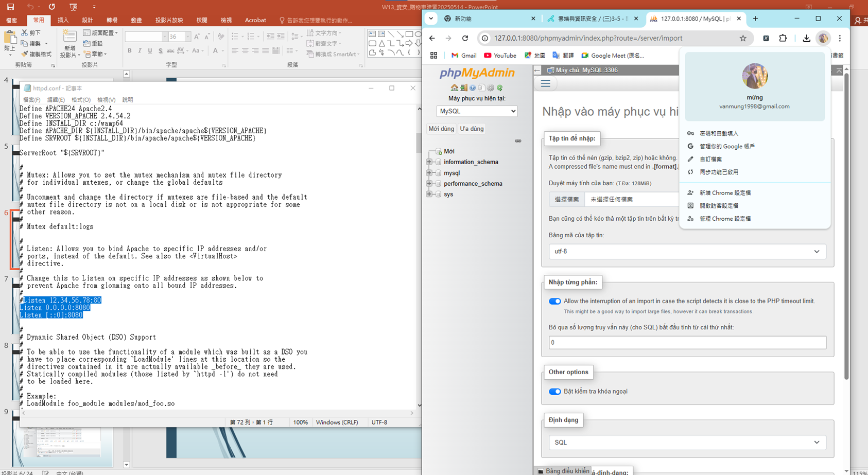Open the MySQL current server dropdown

click(x=477, y=111)
